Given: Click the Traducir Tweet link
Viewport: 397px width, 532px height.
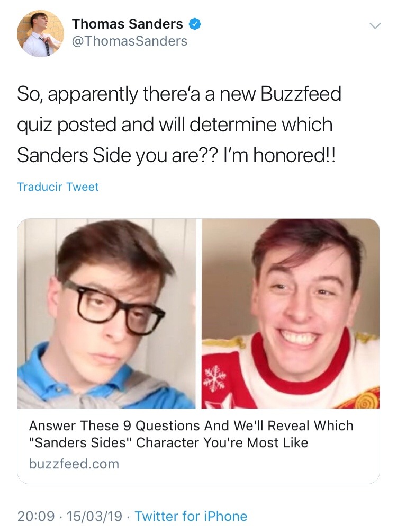Looking at the screenshot, I should click(x=58, y=187).
